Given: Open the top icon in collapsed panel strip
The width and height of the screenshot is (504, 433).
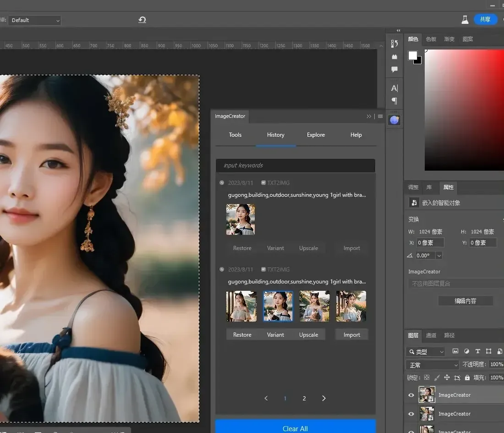Looking at the screenshot, I should click(x=394, y=44).
